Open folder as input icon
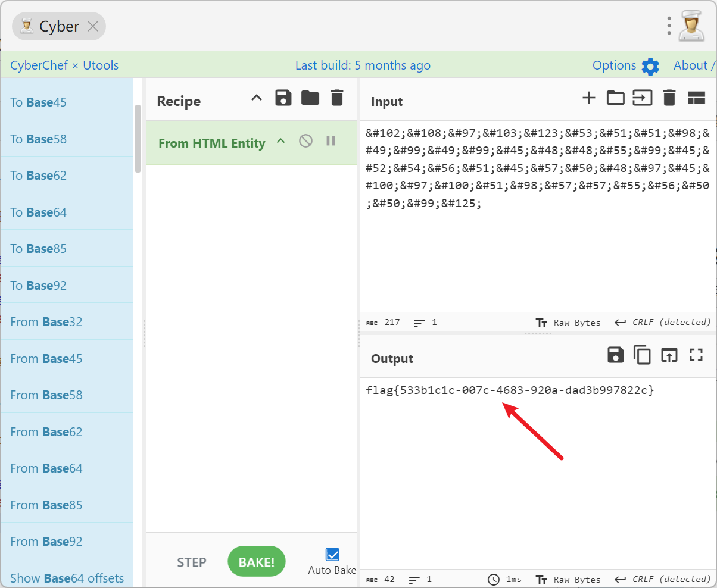This screenshot has width=717, height=588. click(x=615, y=98)
